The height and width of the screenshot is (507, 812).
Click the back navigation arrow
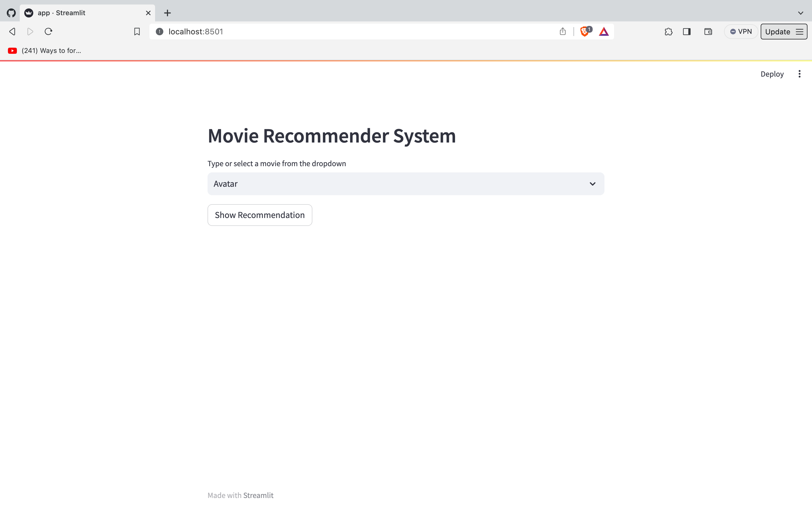(12, 31)
